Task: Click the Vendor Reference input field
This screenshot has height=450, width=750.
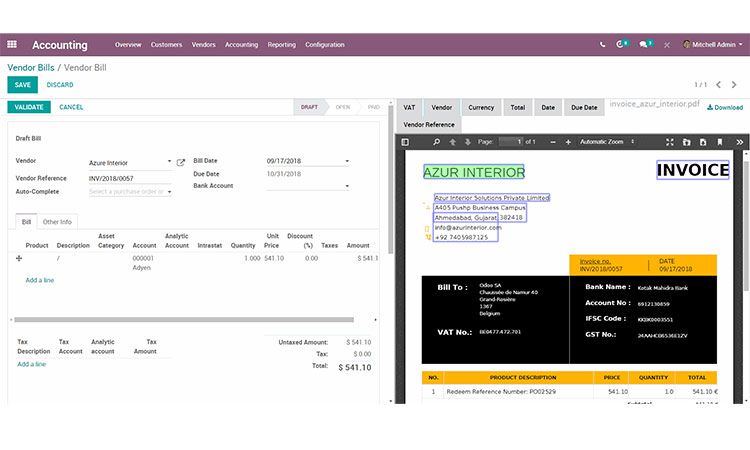Action: click(130, 178)
